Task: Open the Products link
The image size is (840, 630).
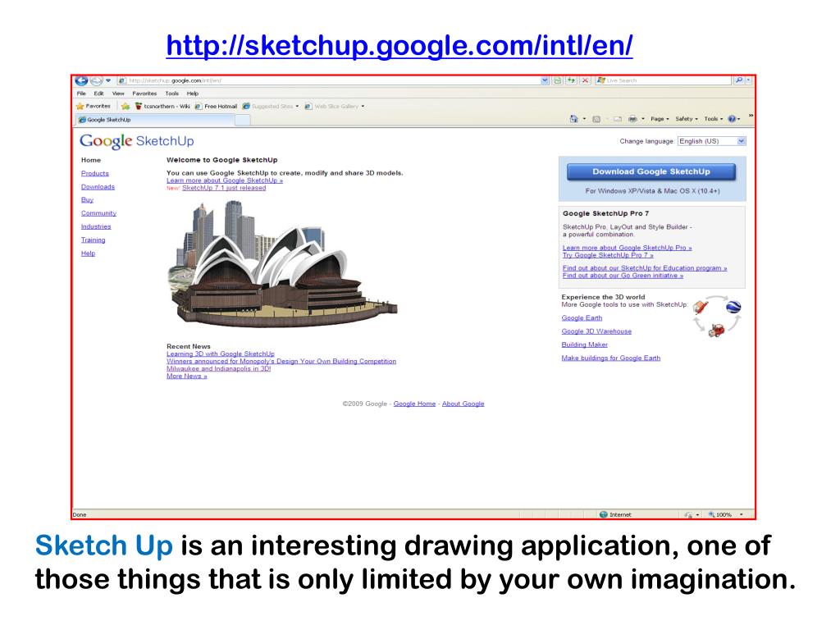Action: coord(95,174)
